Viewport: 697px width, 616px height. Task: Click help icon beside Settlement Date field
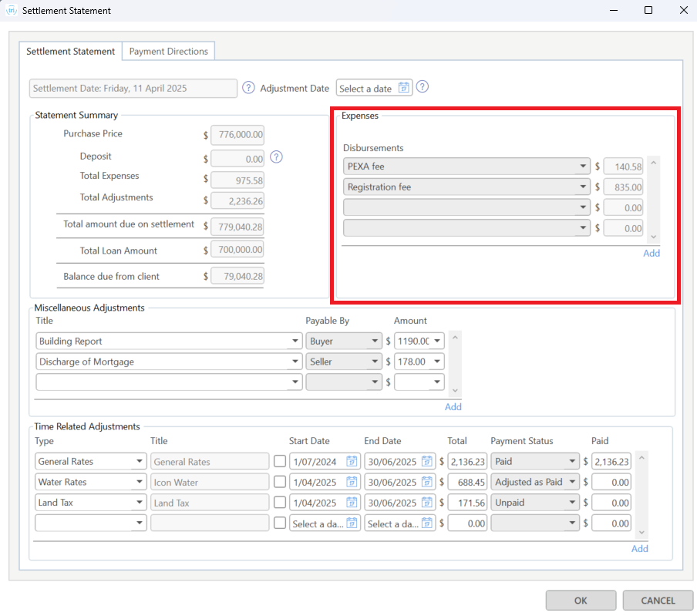click(248, 88)
